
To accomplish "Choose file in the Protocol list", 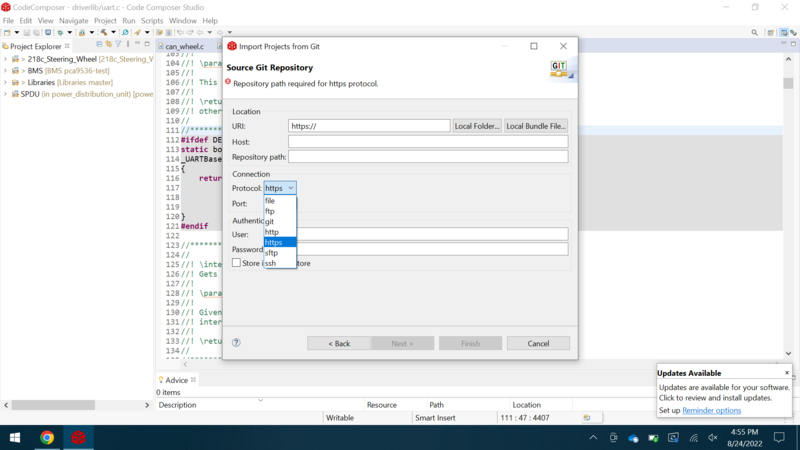I will (x=280, y=201).
